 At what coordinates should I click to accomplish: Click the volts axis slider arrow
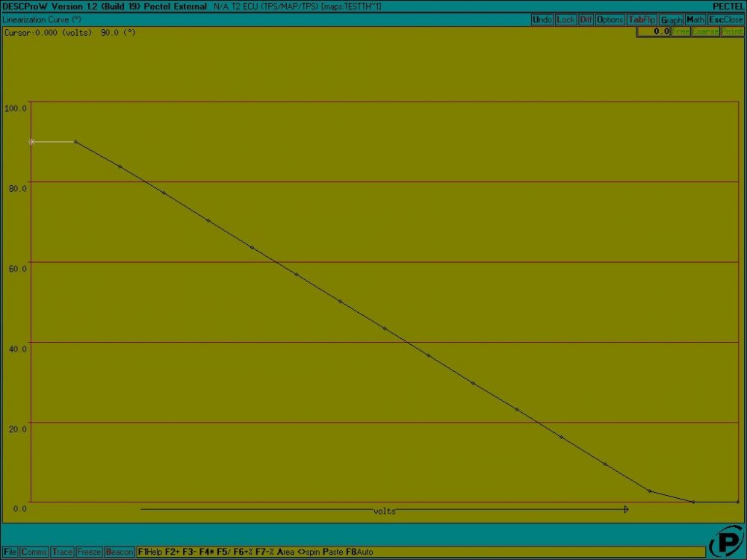pyautogui.click(x=626, y=509)
